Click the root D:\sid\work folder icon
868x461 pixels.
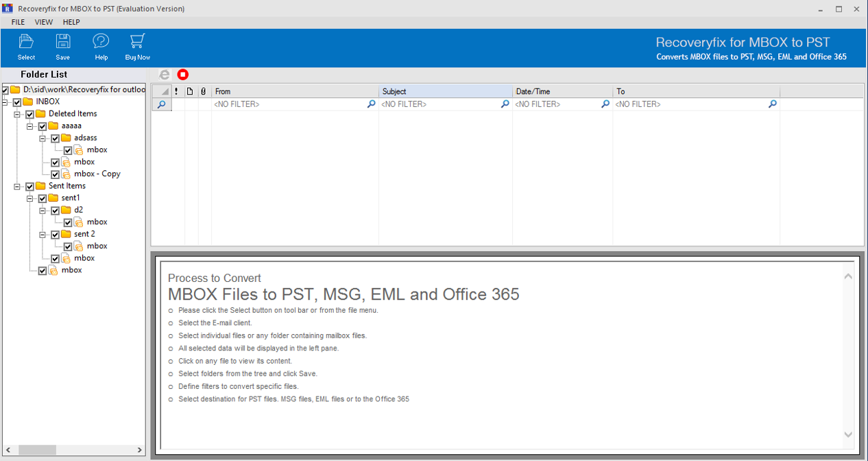pyautogui.click(x=15, y=89)
